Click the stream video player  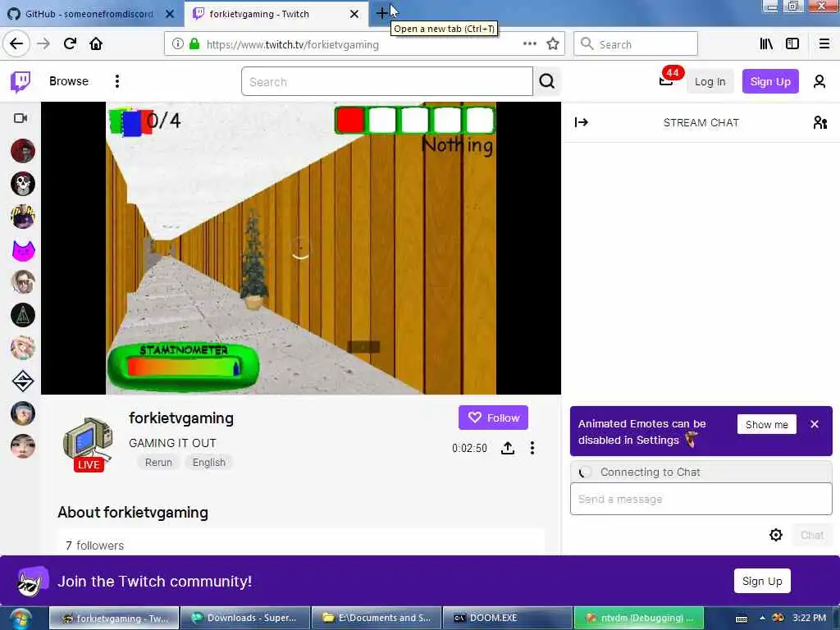[301, 248]
